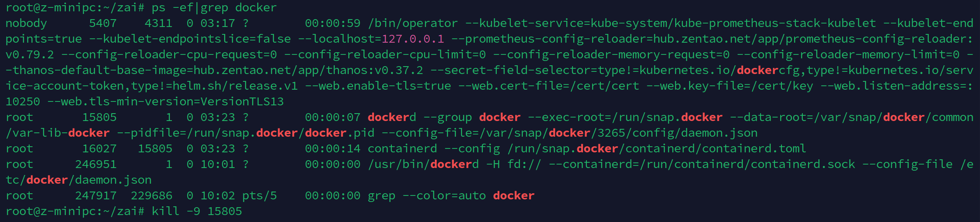Click PID 5407 of the operator process
The height and width of the screenshot is (222, 980).
pos(103,24)
